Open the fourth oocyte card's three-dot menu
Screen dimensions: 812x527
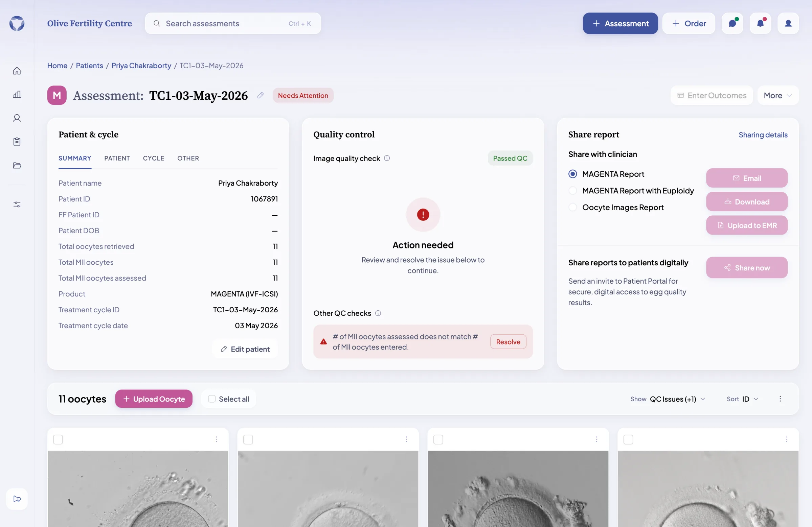786,439
